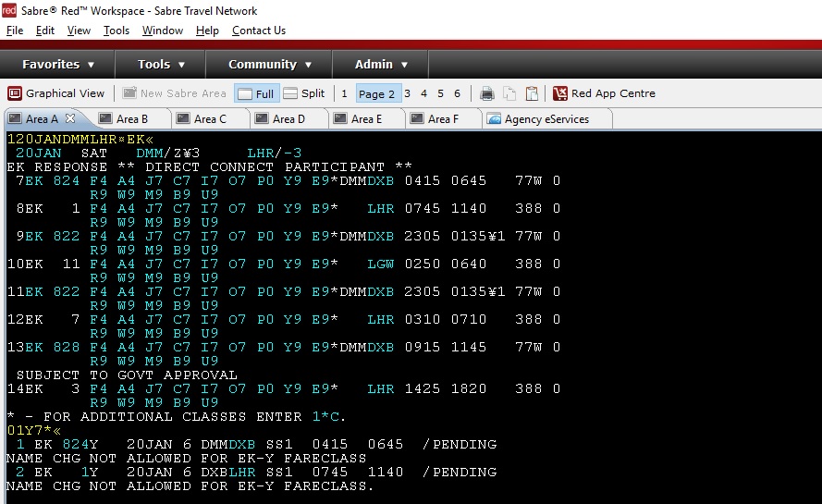
Task: Go to page 3
Action: click(408, 93)
